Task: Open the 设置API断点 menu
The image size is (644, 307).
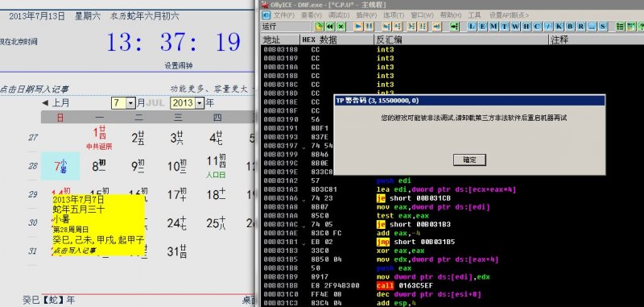Action: [x=509, y=15]
